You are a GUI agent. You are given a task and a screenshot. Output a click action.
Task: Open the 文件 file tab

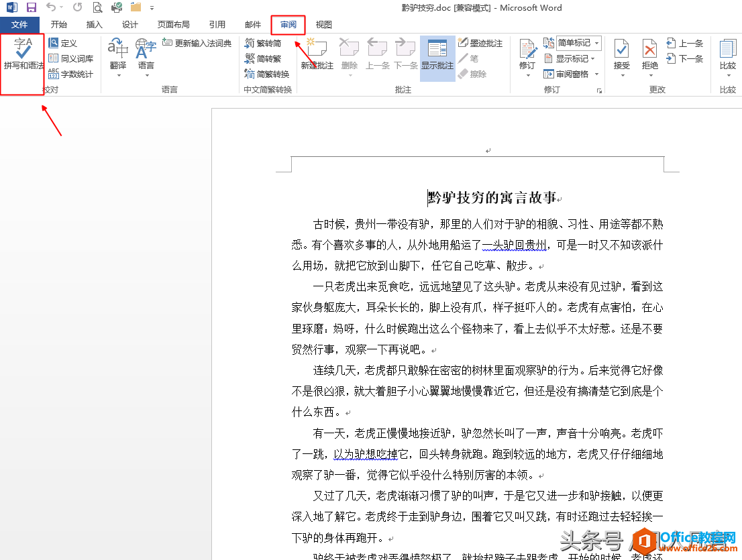tap(19, 25)
